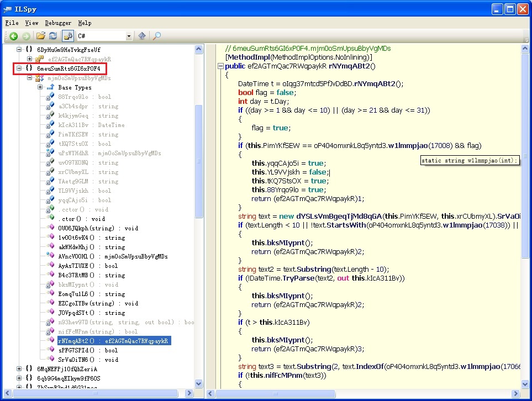
Task: Click the .cctor() static constructor icon
Action: [x=50, y=209]
